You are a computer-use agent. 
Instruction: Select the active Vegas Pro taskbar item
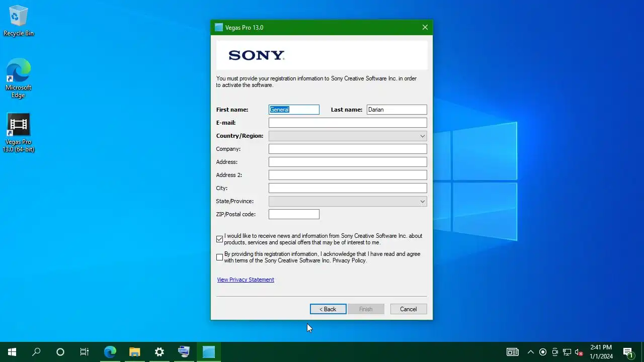coord(208,352)
